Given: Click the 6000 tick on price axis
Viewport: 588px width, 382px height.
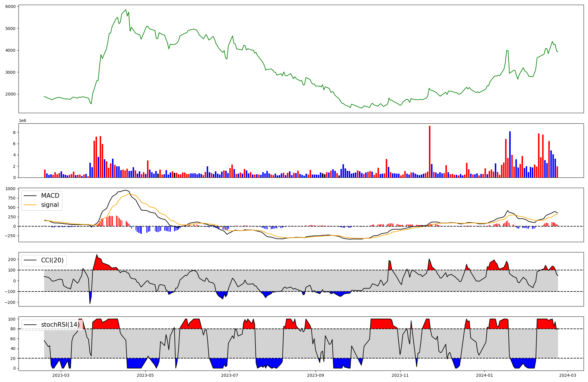Looking at the screenshot, I should tap(11, 6).
